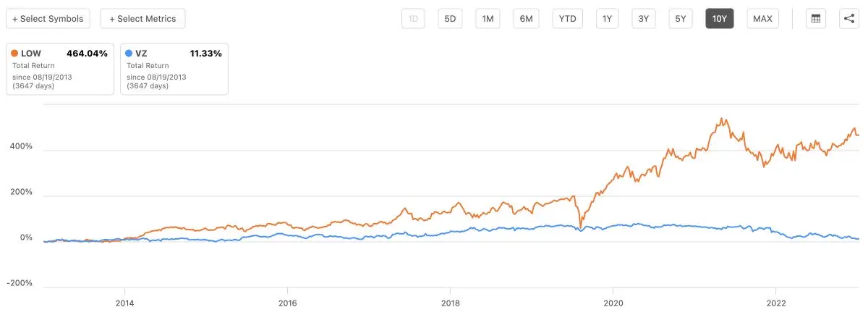The image size is (868, 315).
Task: Switch to the 1M time range
Action: [x=488, y=19]
